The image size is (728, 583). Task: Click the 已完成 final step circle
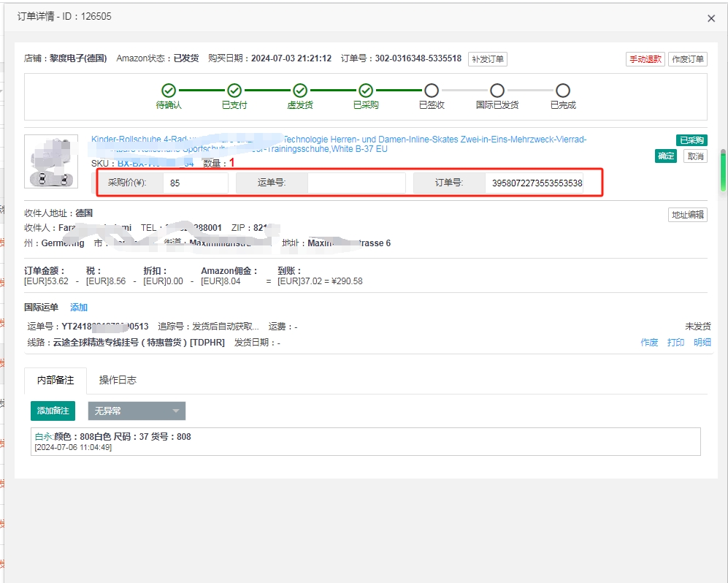pos(563,91)
